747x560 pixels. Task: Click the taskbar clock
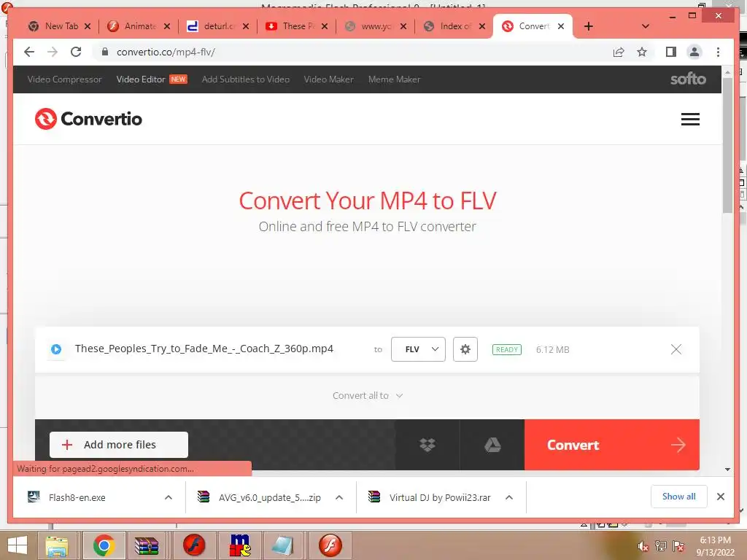tap(715, 546)
